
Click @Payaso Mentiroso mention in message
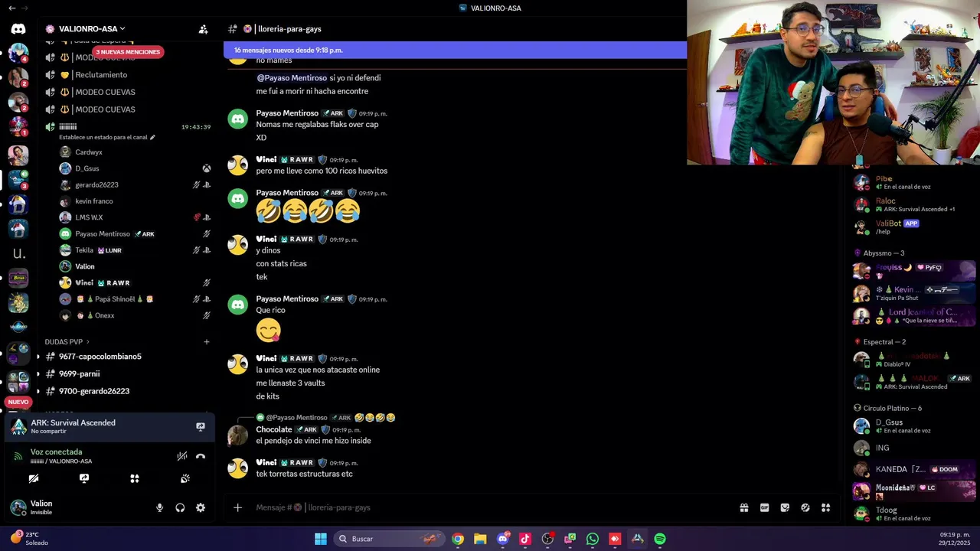point(292,78)
